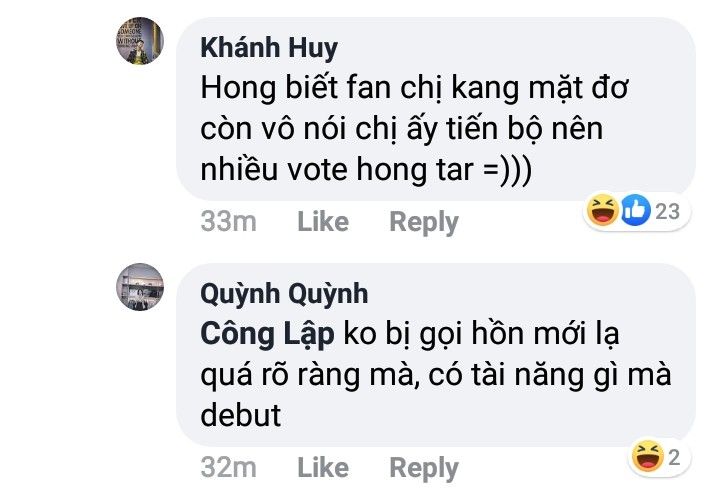Open Quỳnh Quỳnh's profile name link
The width and height of the screenshot is (720, 496).
pyautogui.click(x=284, y=293)
